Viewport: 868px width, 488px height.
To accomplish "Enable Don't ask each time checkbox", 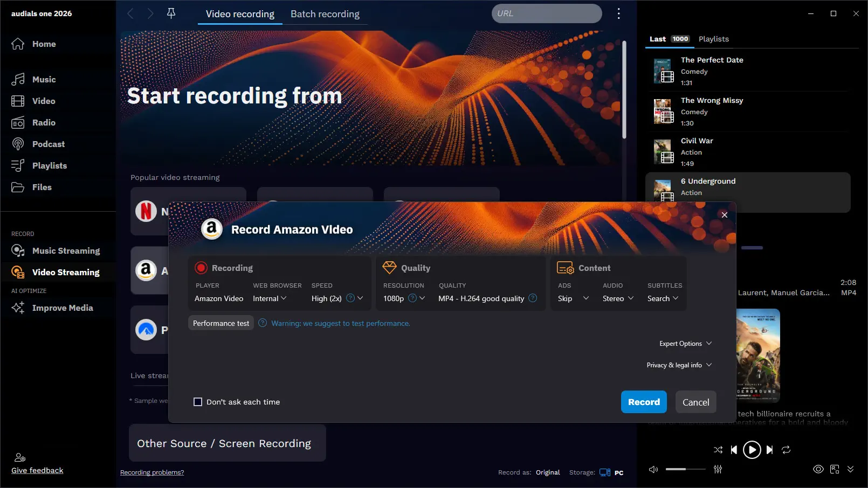I will (198, 402).
